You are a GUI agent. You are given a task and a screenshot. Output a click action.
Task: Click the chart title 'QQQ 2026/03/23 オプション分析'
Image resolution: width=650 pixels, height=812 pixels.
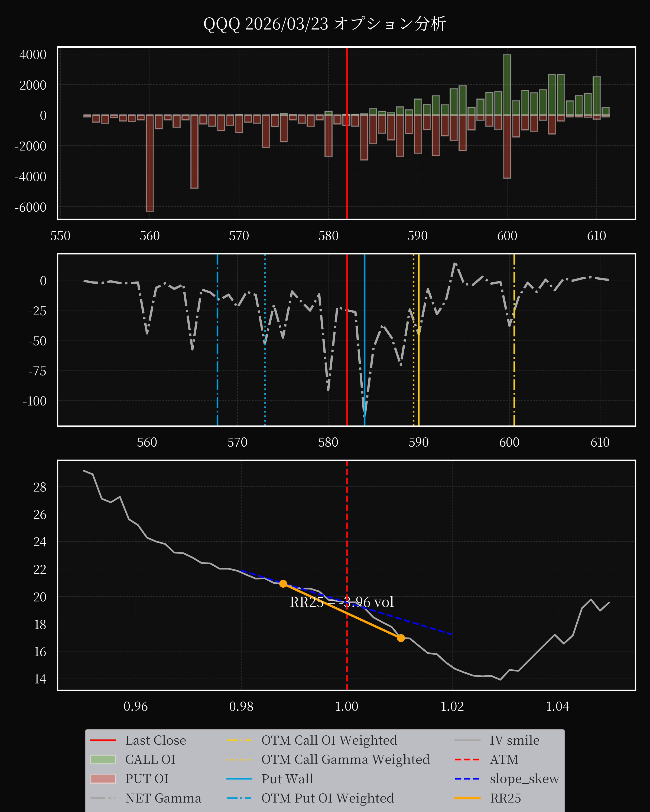pos(324,24)
